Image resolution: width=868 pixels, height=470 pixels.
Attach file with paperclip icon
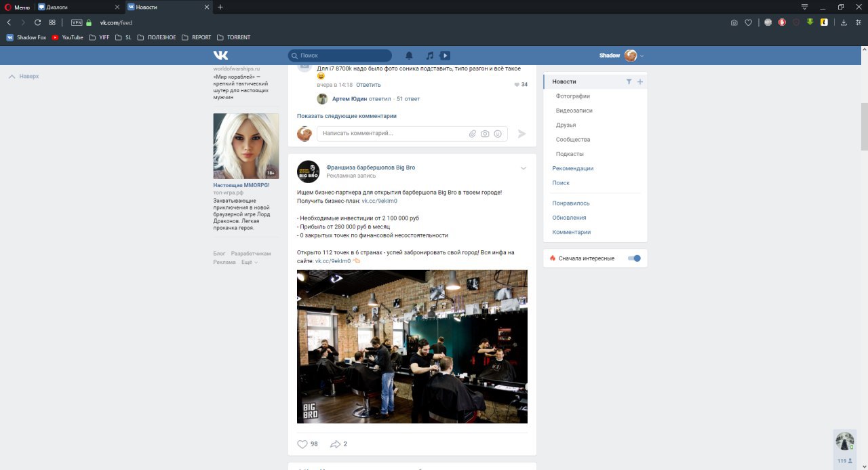[x=473, y=134]
